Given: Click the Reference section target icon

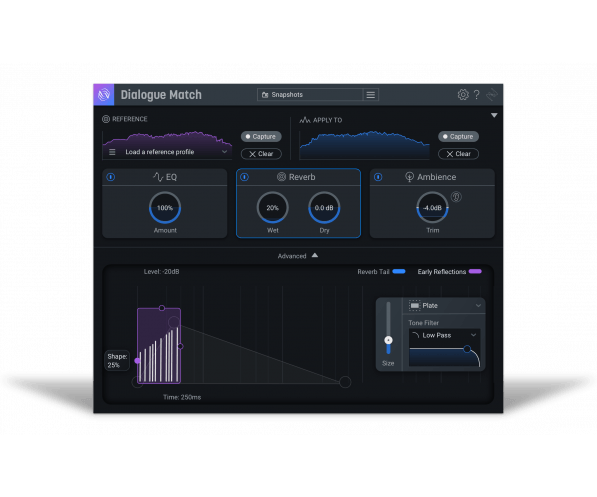Looking at the screenshot, I should pos(106,119).
